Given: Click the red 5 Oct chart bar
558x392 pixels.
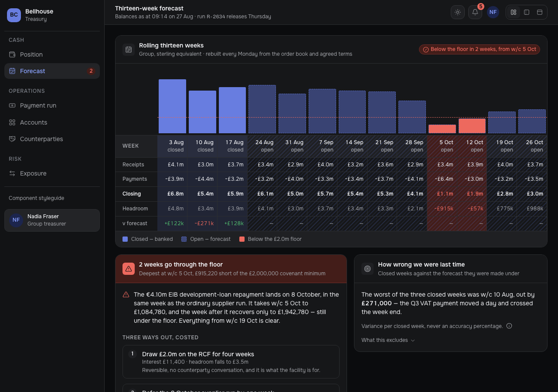Looking at the screenshot, I should click(x=442, y=129).
